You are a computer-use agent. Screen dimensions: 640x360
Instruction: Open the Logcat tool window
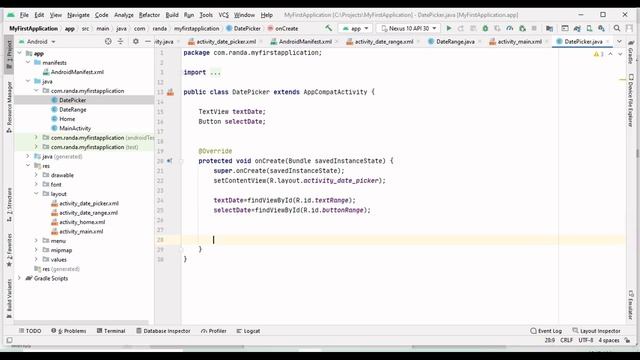[x=248, y=331]
